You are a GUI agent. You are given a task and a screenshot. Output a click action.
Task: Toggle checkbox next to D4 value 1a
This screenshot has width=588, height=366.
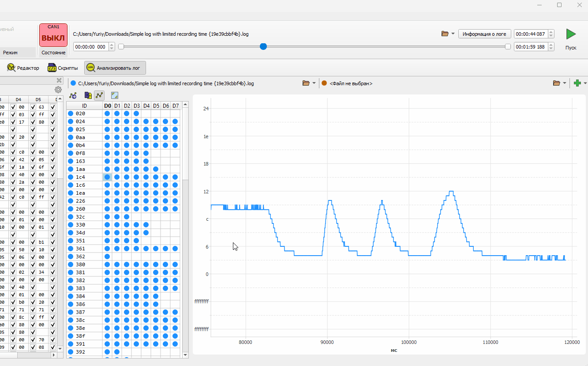(13, 167)
